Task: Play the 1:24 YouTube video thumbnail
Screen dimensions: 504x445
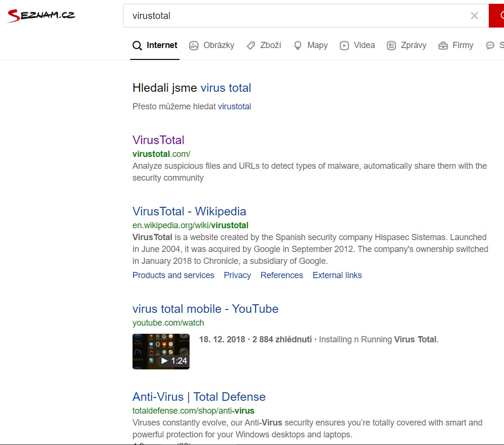Action: point(161,351)
